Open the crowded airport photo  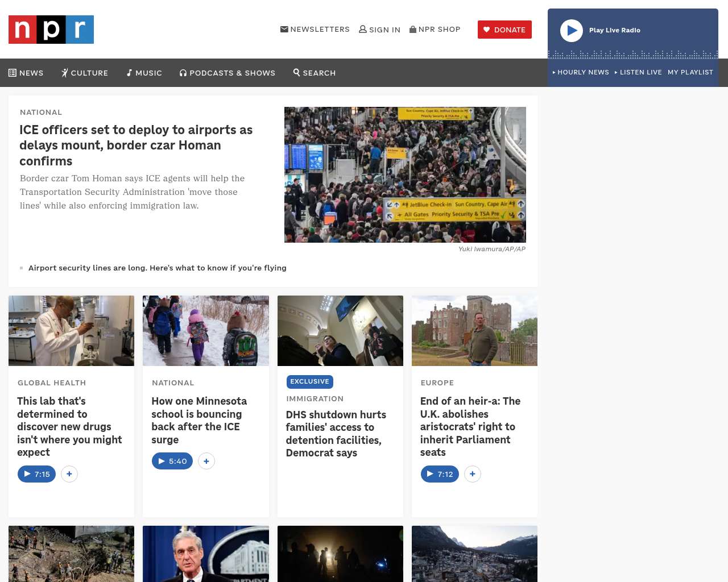pyautogui.click(x=405, y=174)
